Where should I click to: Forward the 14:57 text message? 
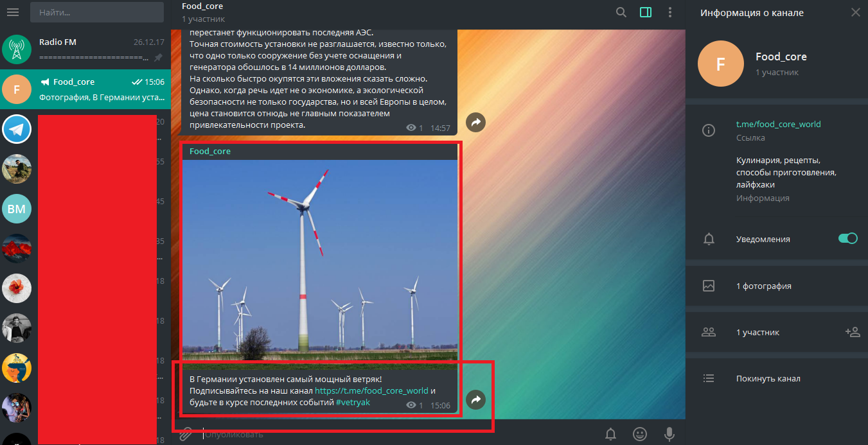click(x=475, y=121)
